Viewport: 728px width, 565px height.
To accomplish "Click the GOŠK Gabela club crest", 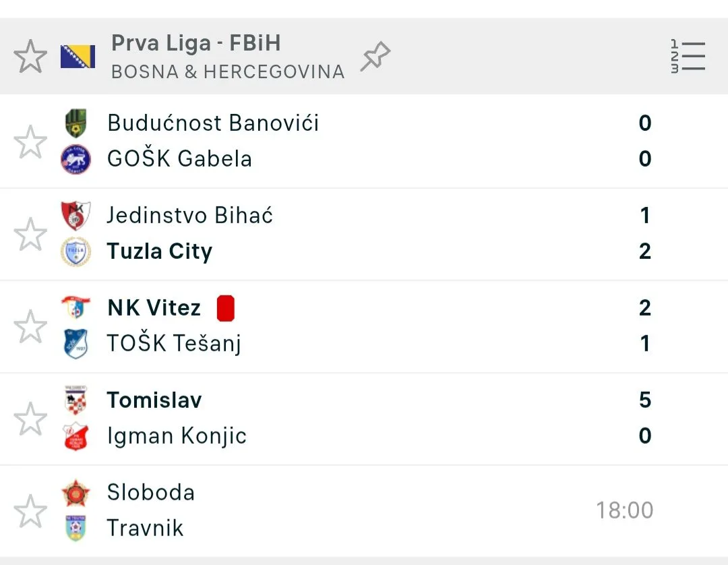I will 75,160.
